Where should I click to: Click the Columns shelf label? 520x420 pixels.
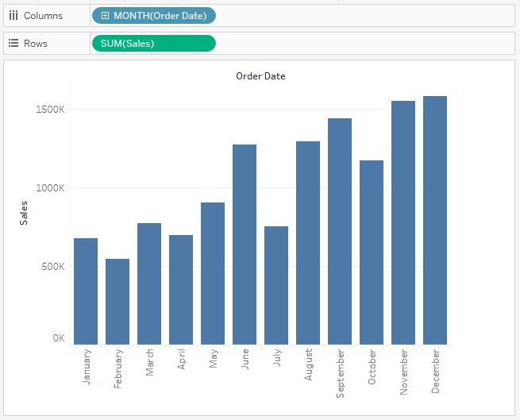point(43,16)
